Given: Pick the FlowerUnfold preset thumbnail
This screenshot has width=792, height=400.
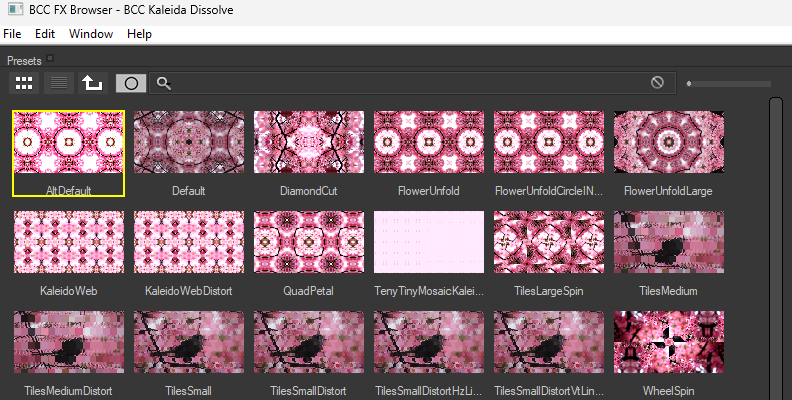Looking at the screenshot, I should click(x=429, y=142).
